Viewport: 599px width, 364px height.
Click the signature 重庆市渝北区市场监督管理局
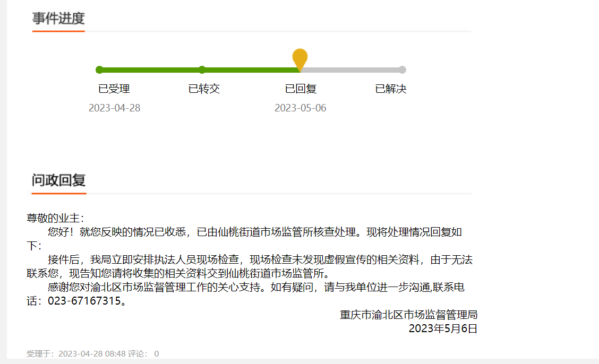(409, 315)
